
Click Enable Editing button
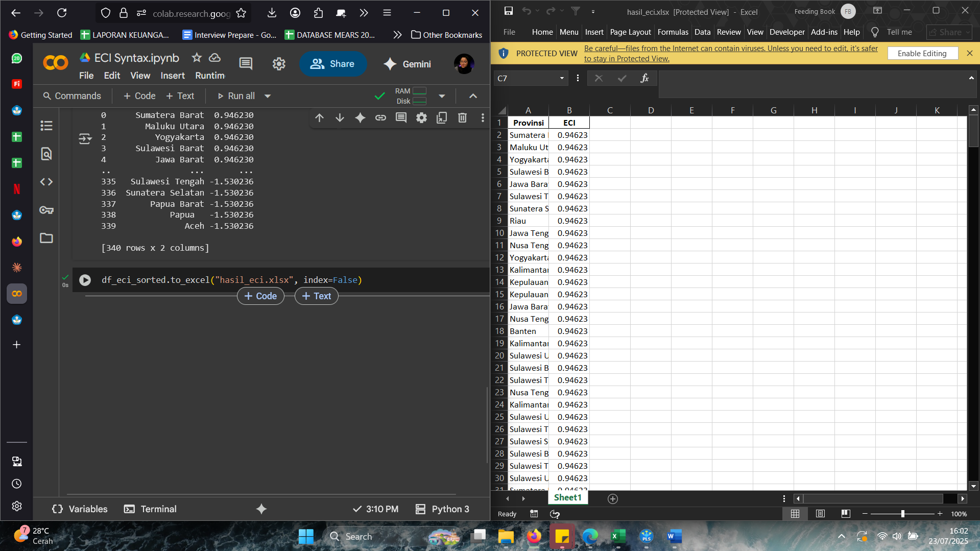922,54
